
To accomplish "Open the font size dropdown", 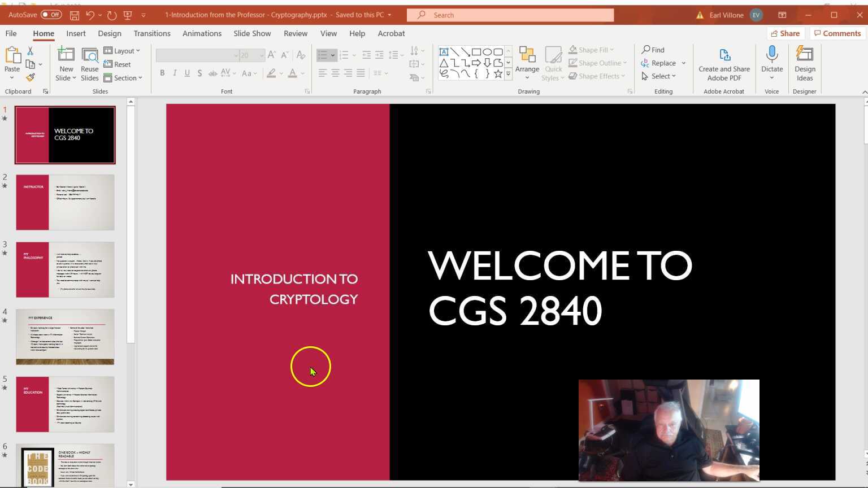I will click(262, 55).
